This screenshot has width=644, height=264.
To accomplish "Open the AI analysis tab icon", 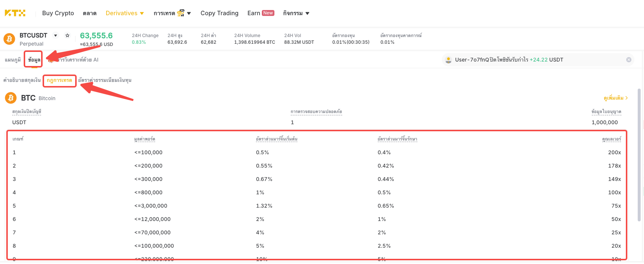I will [x=51, y=60].
